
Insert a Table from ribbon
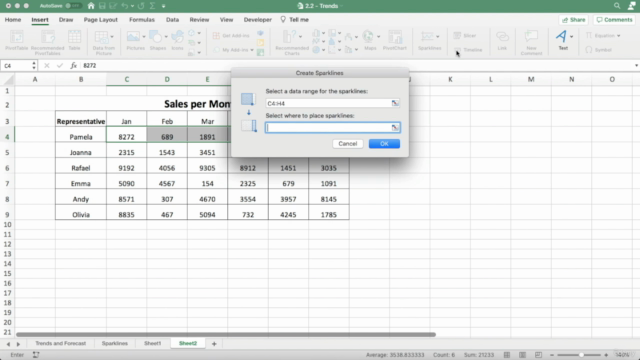[74, 40]
